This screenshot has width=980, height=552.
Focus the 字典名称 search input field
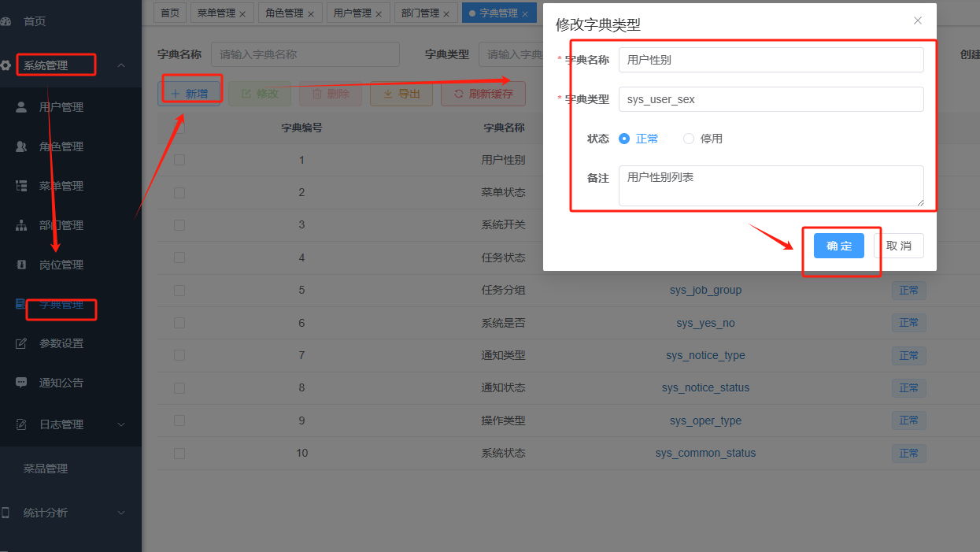point(305,54)
